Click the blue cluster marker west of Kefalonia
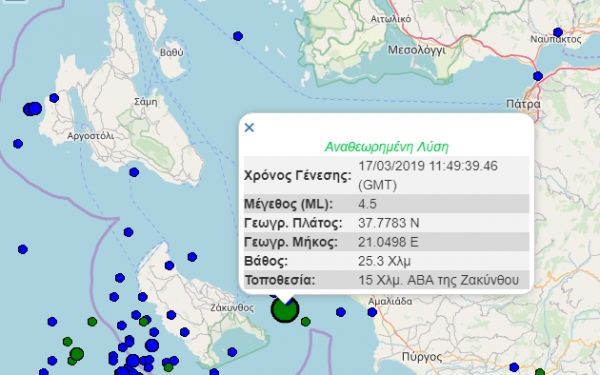Image resolution: width=600 pixels, height=375 pixels. 32,109
